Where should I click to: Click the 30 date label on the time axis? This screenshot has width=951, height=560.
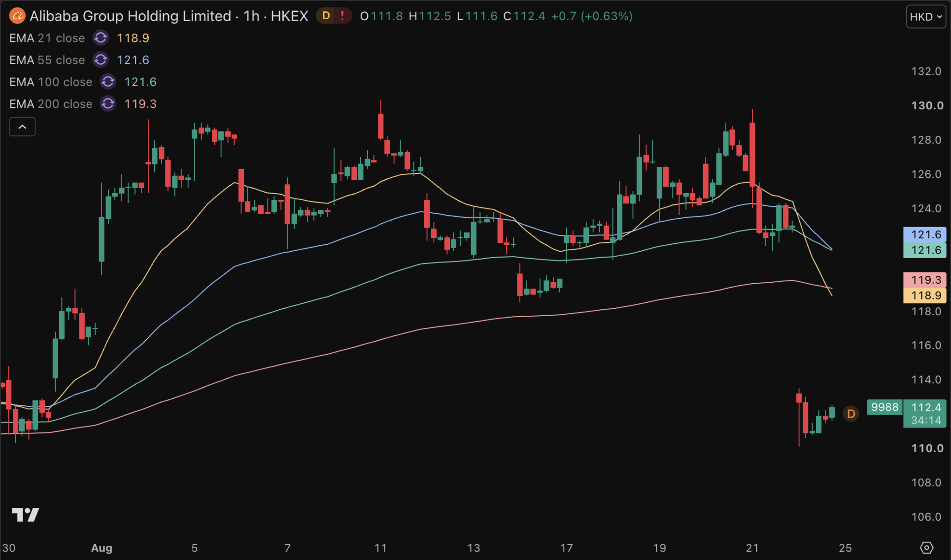pos(9,548)
